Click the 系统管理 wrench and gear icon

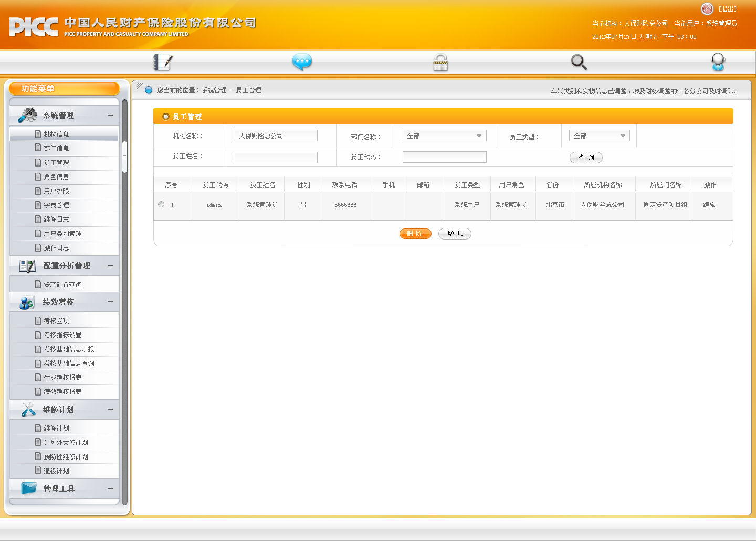[27, 115]
